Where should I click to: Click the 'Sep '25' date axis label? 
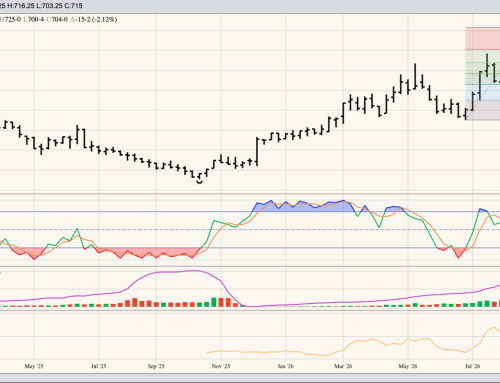coord(156,366)
